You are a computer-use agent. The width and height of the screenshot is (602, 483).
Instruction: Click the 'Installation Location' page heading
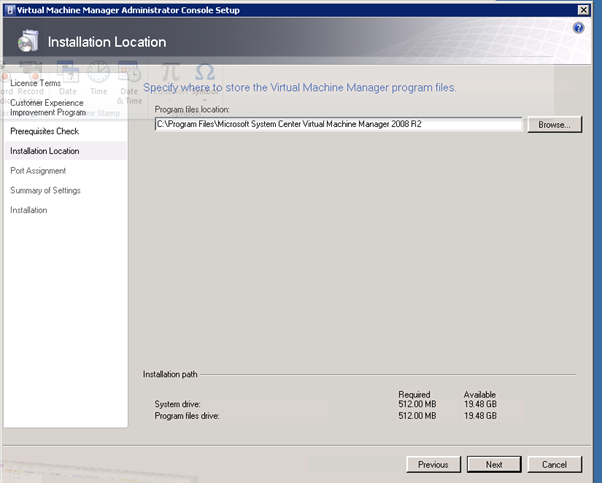coord(107,42)
